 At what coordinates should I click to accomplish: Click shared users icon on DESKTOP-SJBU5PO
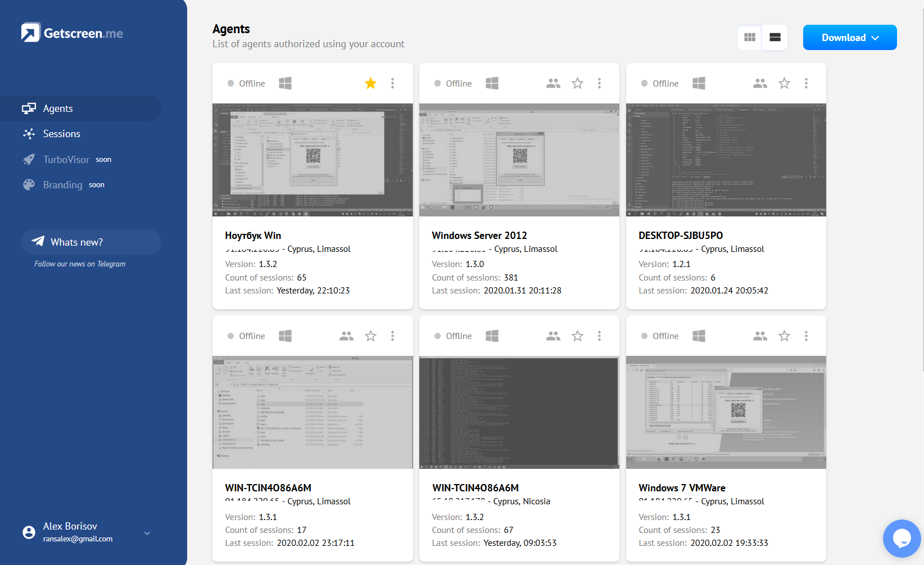tap(760, 83)
